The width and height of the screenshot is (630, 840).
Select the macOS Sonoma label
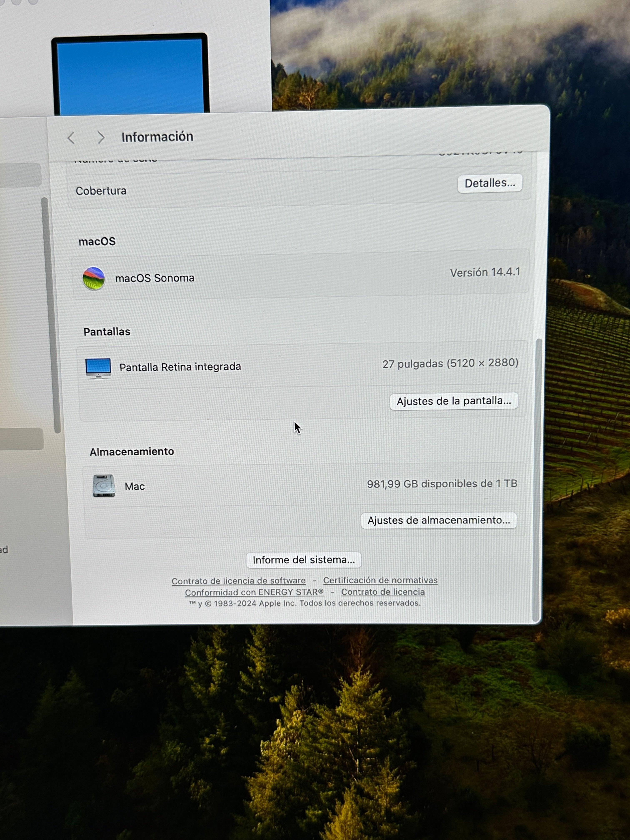point(155,278)
